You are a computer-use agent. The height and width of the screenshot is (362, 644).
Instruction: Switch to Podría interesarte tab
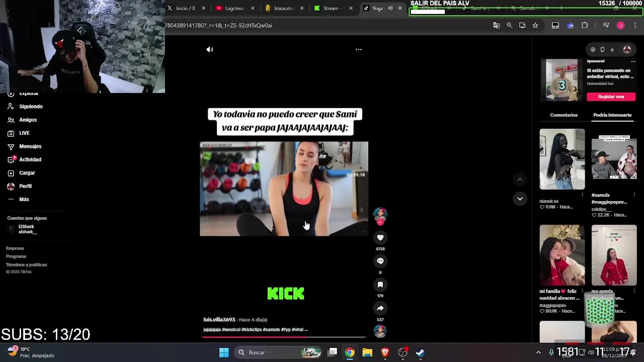pyautogui.click(x=612, y=115)
